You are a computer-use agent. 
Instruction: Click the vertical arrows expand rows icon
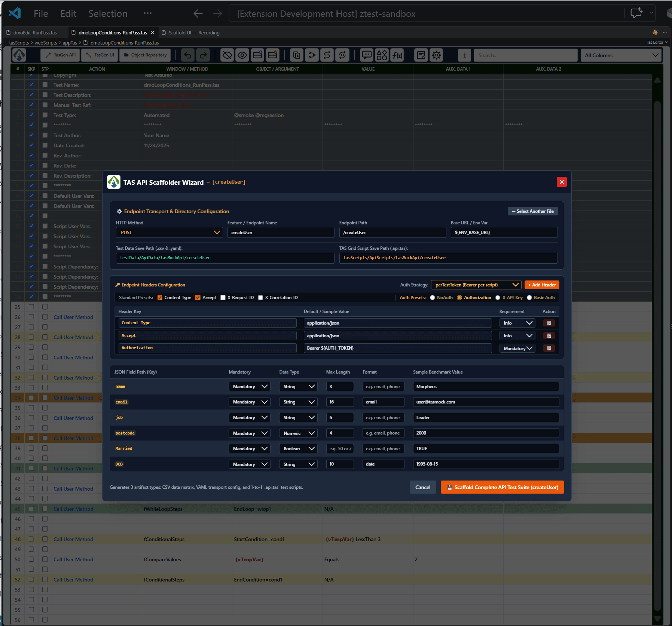464,55
